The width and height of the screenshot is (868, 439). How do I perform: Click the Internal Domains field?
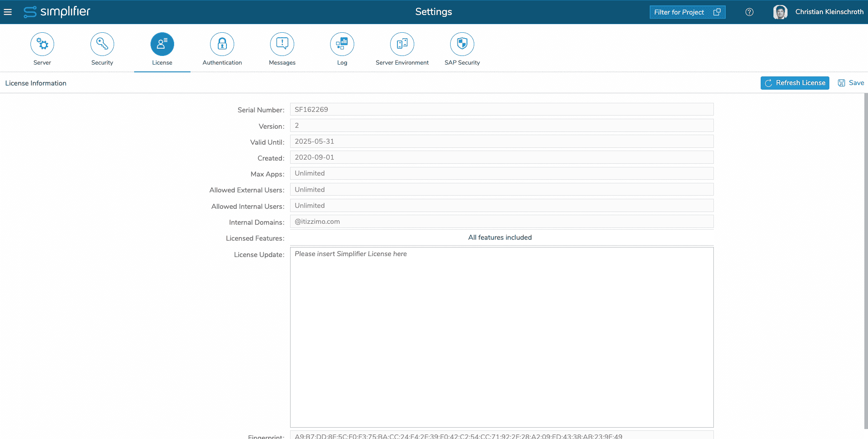(x=502, y=221)
